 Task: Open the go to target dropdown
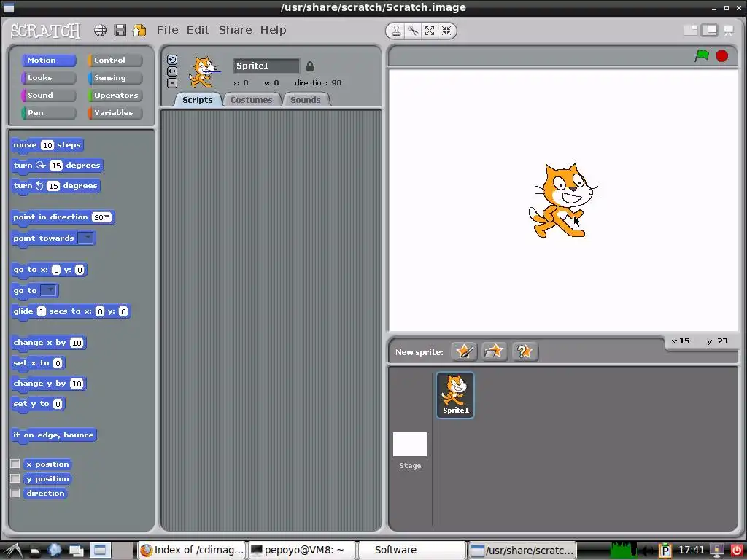pos(49,290)
